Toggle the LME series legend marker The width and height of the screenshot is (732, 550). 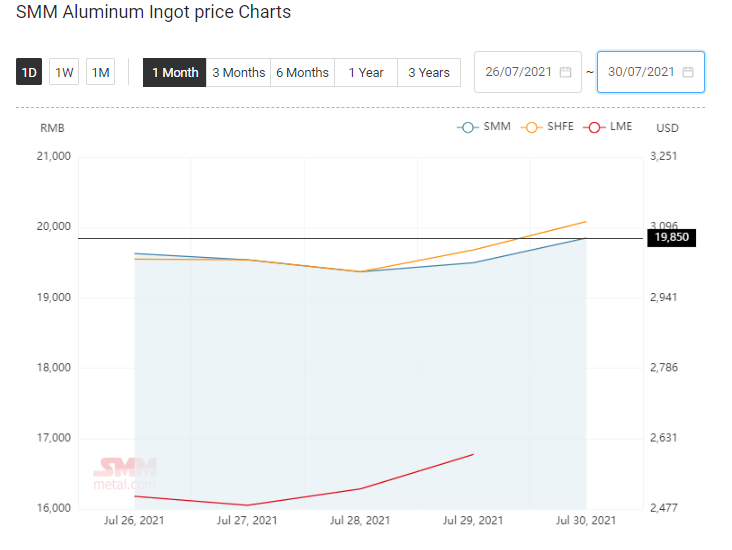coord(594,127)
